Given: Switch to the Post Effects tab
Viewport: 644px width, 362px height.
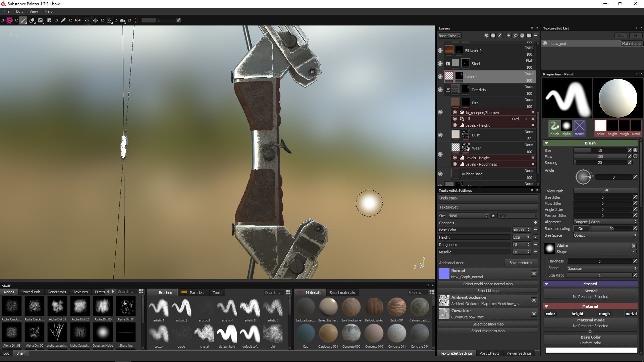Looking at the screenshot, I should (489, 353).
